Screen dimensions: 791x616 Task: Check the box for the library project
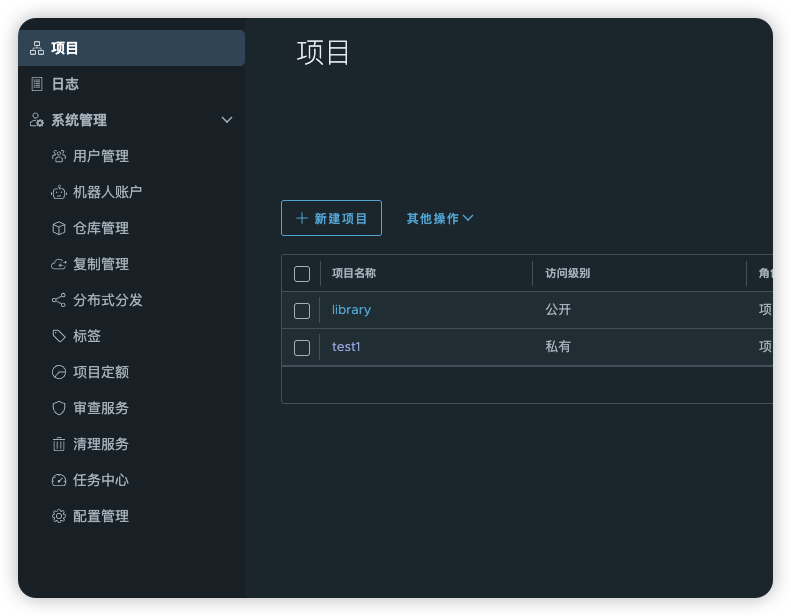click(302, 311)
